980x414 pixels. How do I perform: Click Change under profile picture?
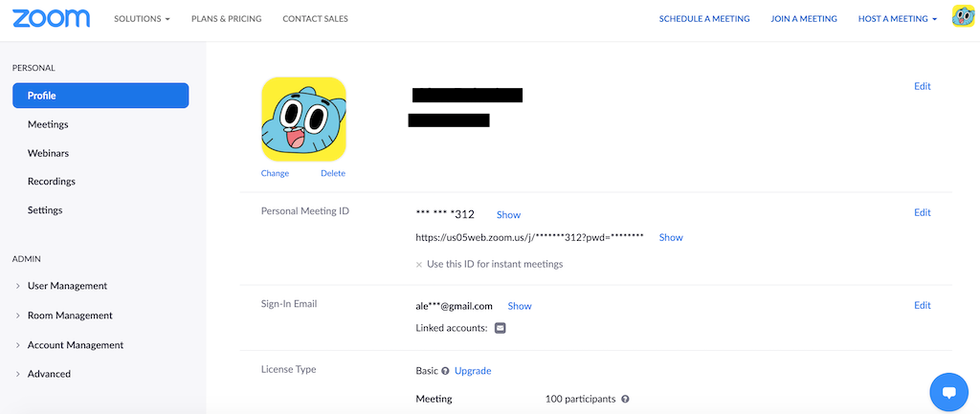(275, 173)
